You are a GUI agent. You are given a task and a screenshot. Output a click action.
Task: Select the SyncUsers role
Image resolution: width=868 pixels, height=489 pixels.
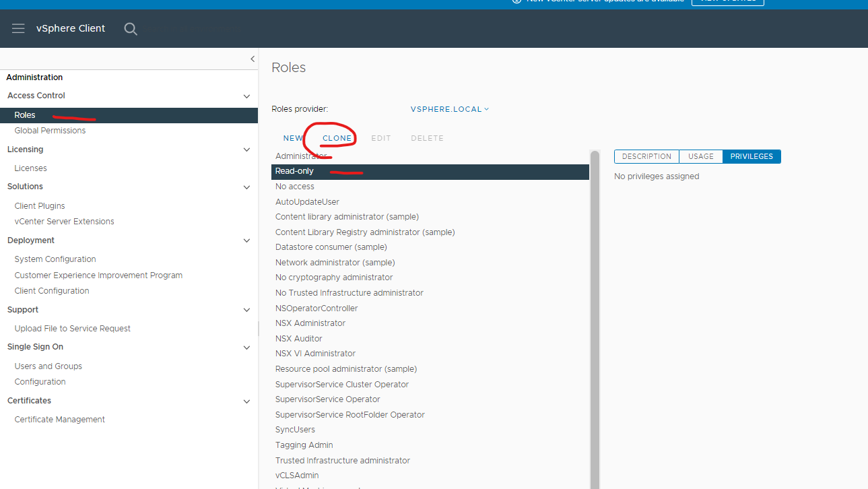point(430,430)
